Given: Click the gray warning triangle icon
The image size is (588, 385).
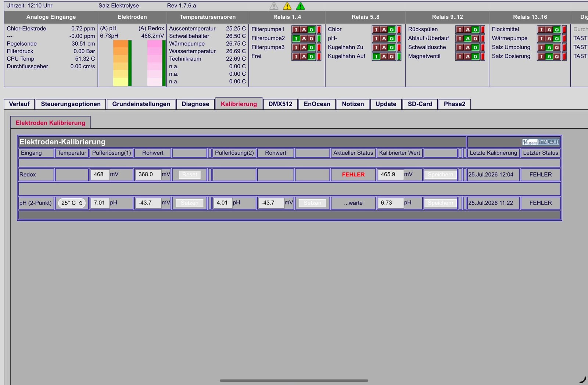Looking at the screenshot, I should [x=274, y=6].
